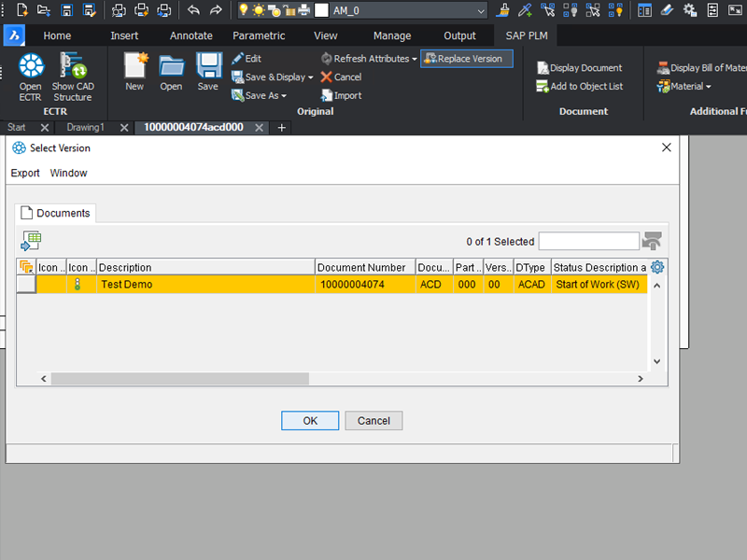
Task: Expand the Save & Display dropdown
Action: click(x=310, y=77)
